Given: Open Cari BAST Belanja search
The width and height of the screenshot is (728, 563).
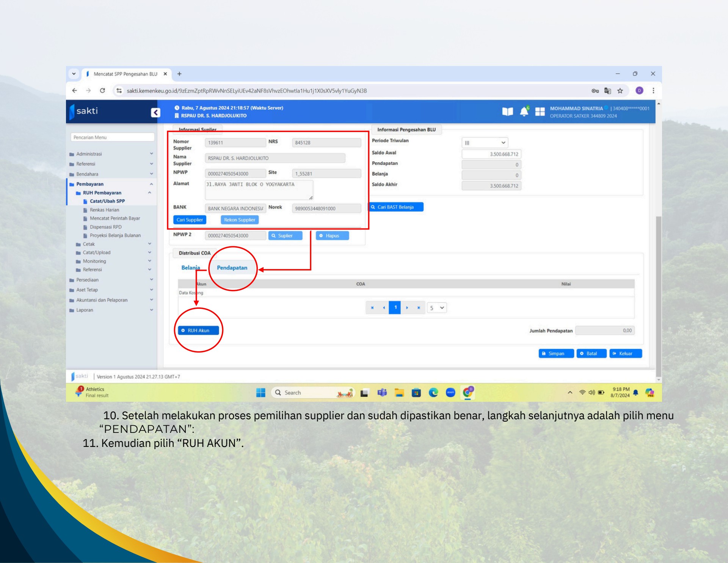Looking at the screenshot, I should 397,207.
